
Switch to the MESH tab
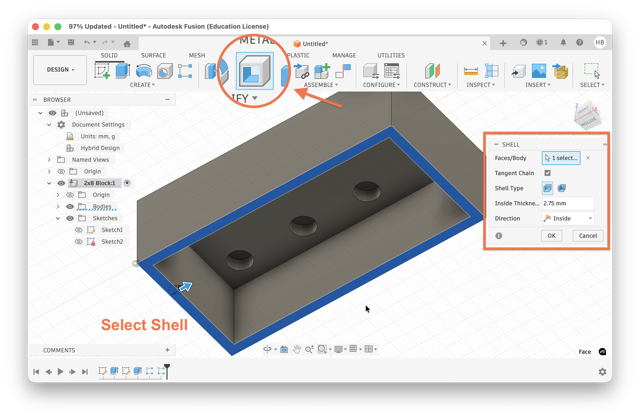click(197, 55)
